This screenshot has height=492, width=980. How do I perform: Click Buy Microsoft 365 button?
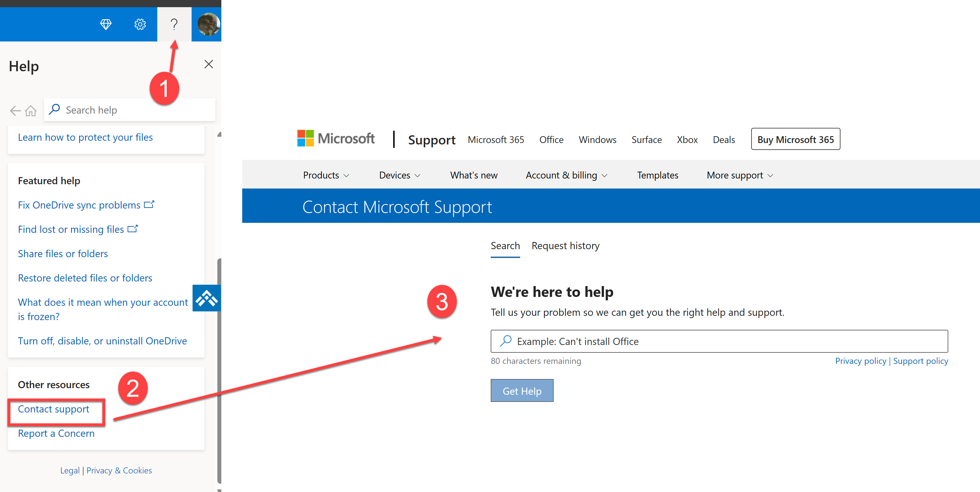pos(796,139)
